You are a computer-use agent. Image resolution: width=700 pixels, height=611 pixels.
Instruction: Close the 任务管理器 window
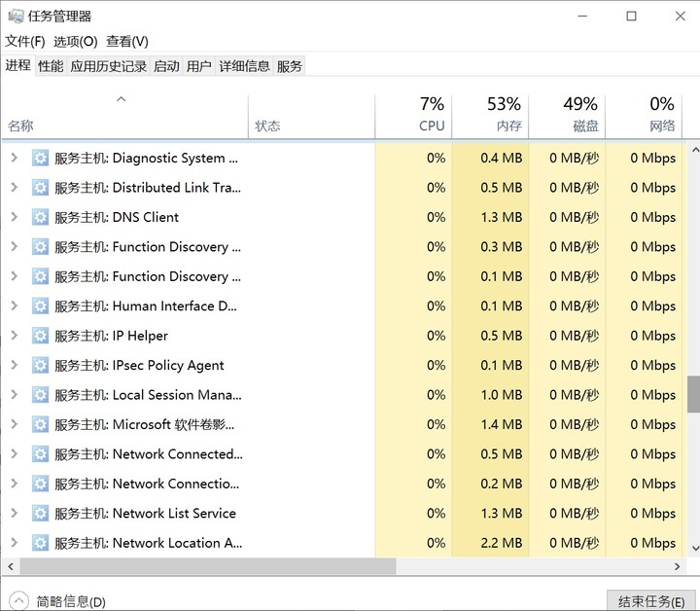pyautogui.click(x=680, y=17)
